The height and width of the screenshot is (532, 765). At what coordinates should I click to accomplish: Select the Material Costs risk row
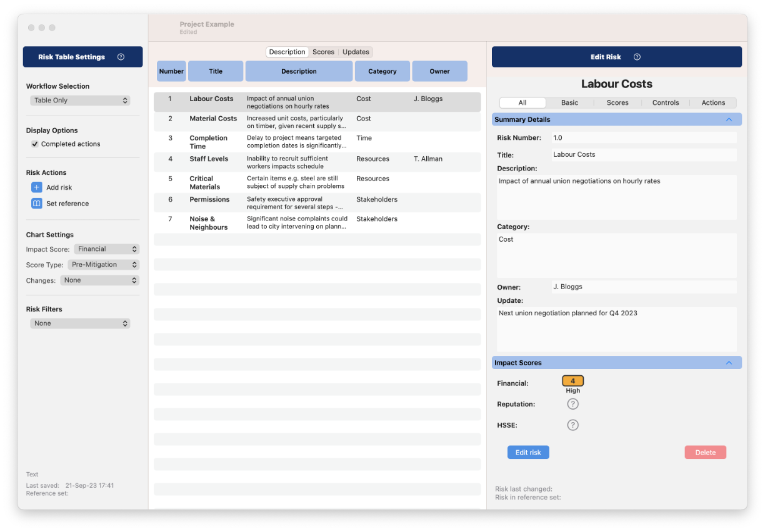tap(317, 122)
